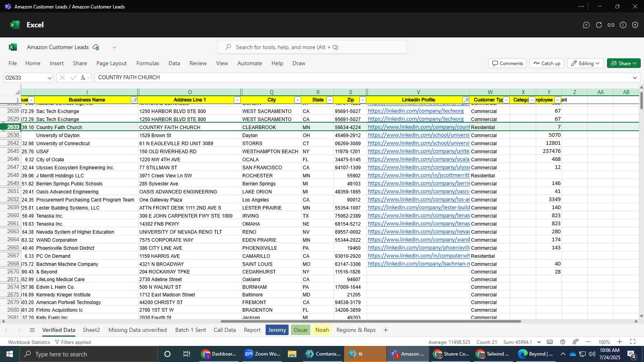The width and height of the screenshot is (644, 362).
Task: Open Workbook Statistics in status bar
Action: tap(29, 342)
